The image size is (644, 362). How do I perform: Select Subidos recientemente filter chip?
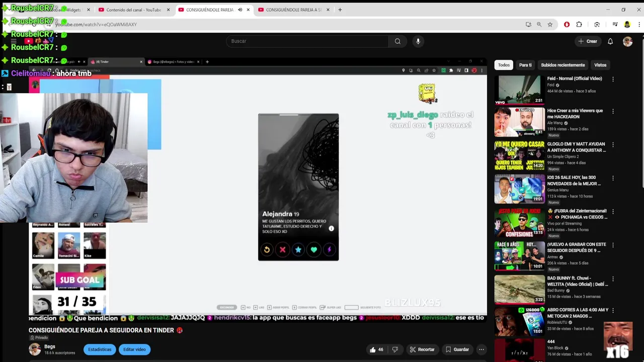click(x=562, y=65)
